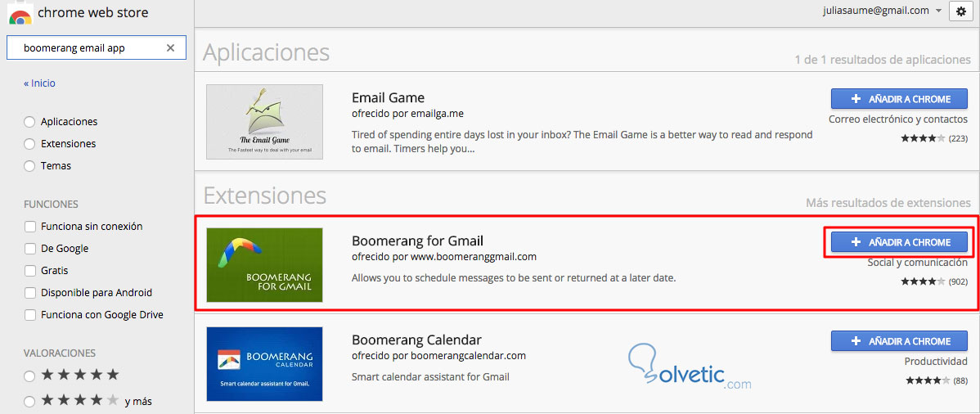Click the 1 de 1 resultados de aplicaciones text

883,60
